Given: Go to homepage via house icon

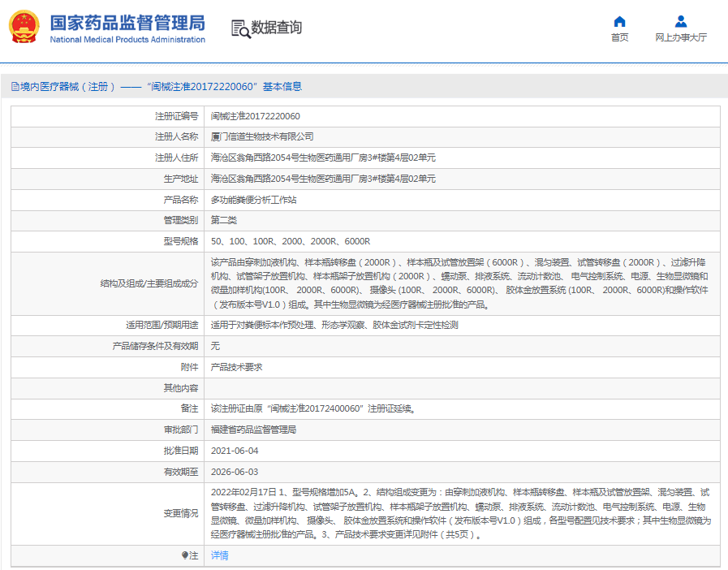Looking at the screenshot, I should tap(619, 21).
